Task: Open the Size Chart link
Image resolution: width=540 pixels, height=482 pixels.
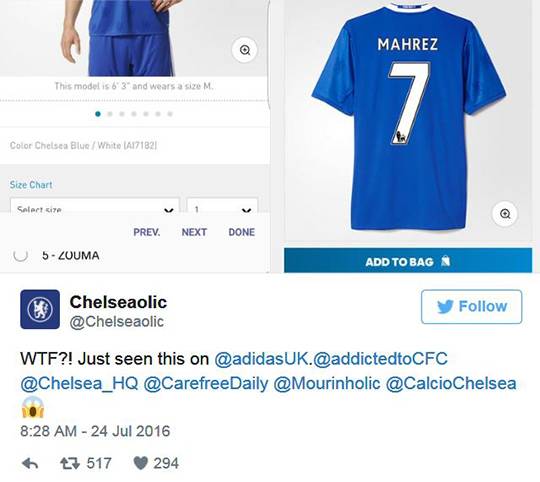Action: (x=31, y=185)
